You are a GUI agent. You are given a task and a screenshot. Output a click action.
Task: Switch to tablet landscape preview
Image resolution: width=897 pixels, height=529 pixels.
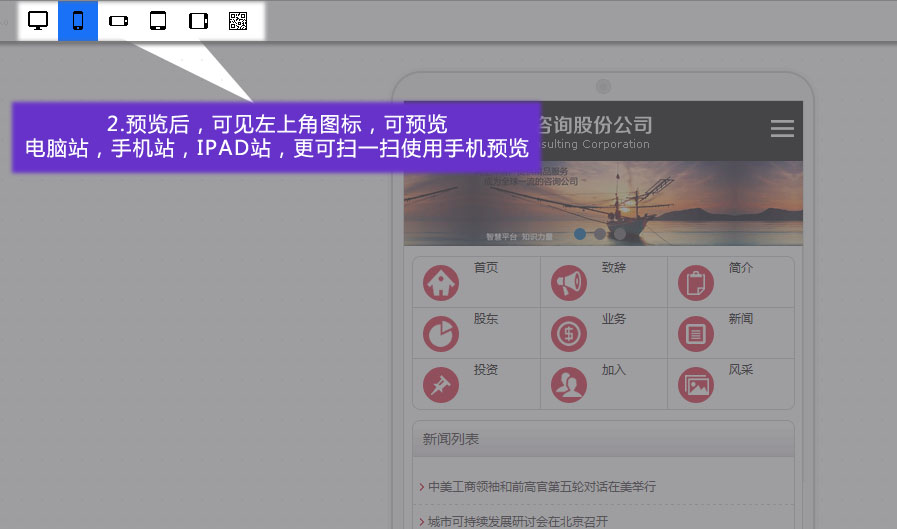[198, 21]
